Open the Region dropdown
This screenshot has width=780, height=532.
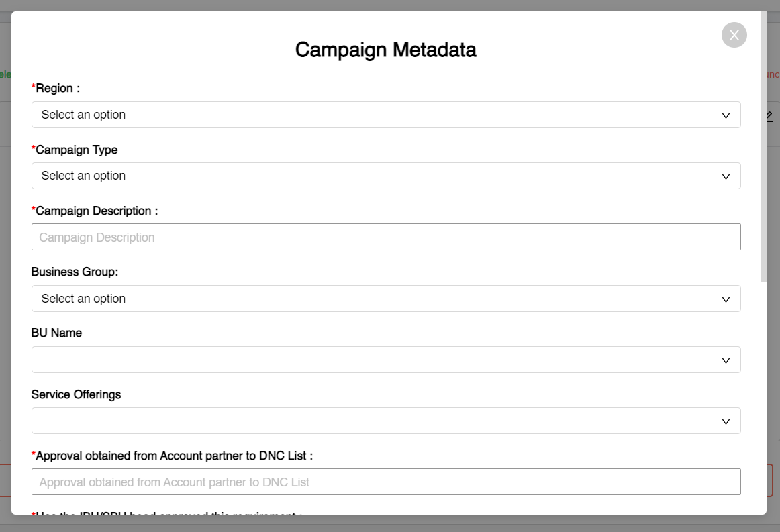[386, 115]
